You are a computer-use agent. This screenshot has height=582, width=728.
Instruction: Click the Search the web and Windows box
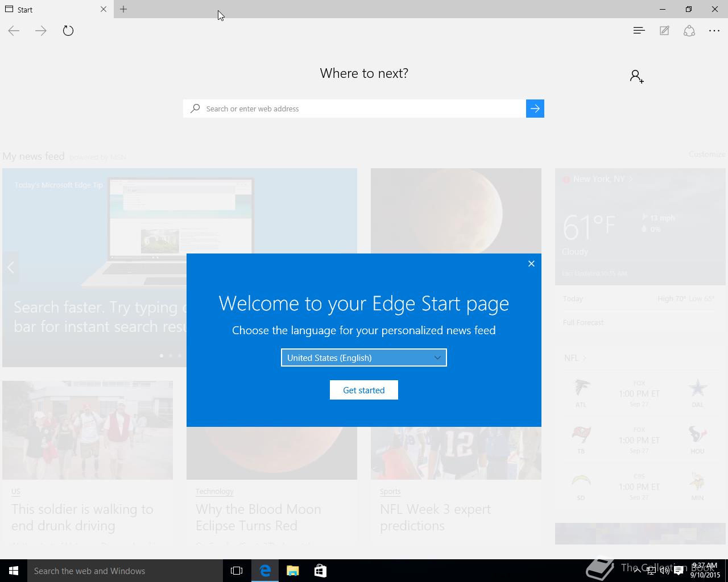coord(125,571)
